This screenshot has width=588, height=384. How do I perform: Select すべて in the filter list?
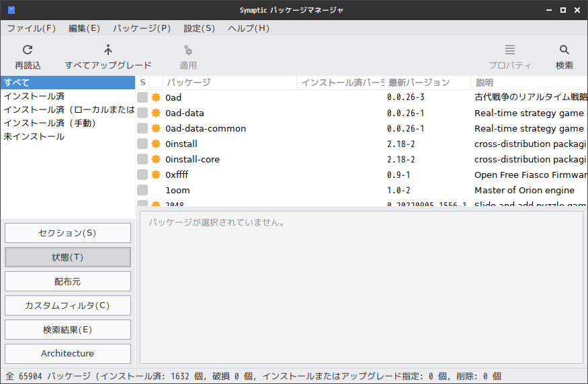tap(68, 83)
